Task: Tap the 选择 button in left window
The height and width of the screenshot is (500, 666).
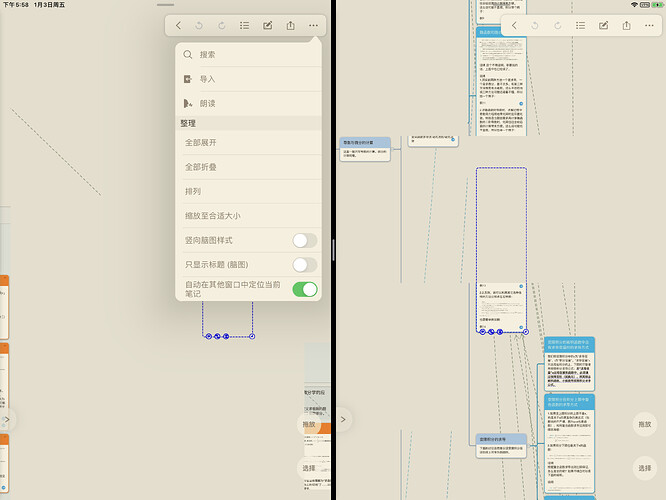Action: coord(309,468)
